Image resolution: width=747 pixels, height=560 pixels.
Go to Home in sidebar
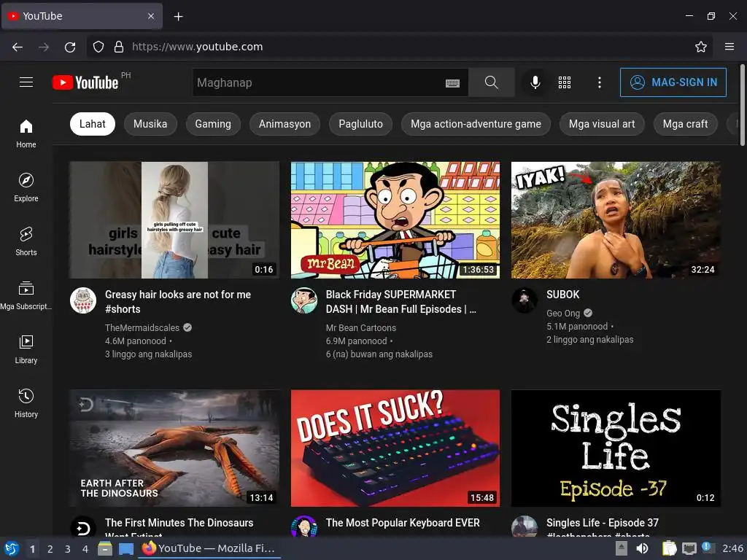(x=26, y=134)
